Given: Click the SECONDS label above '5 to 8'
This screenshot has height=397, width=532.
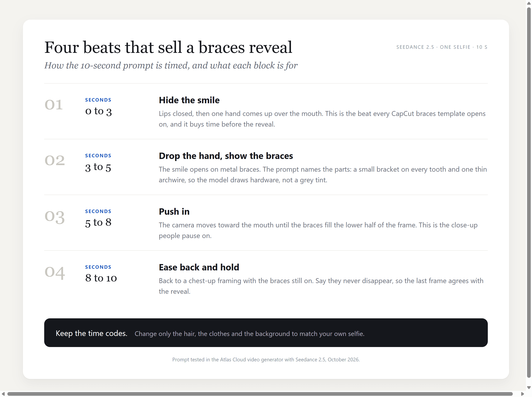Looking at the screenshot, I should [98, 211].
